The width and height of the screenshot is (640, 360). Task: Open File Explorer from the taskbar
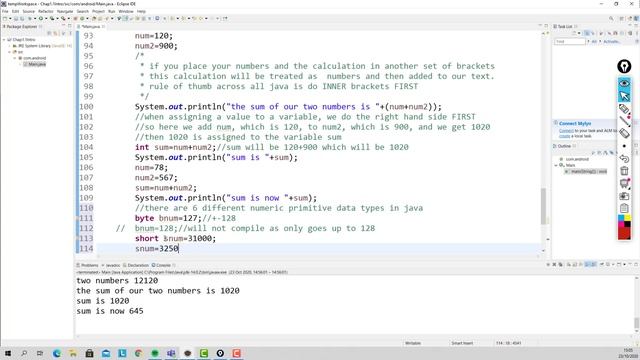73,353
